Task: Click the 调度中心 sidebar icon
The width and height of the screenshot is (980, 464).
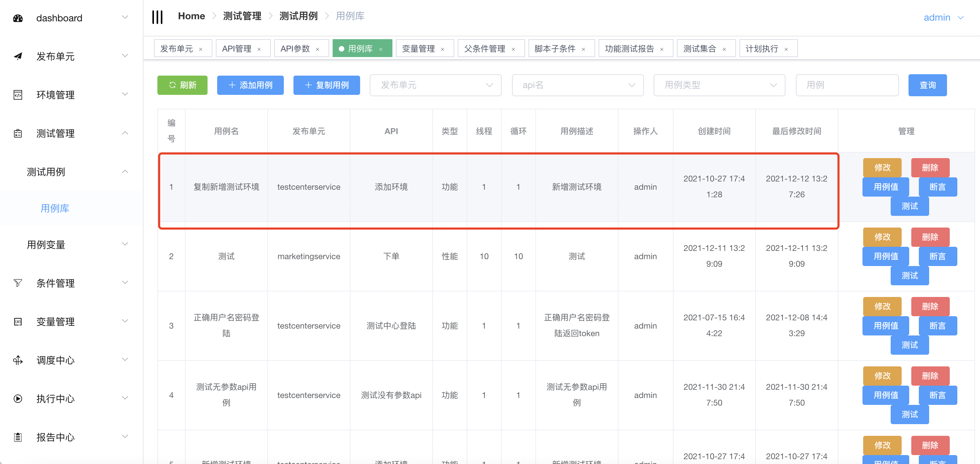Action: pos(18,360)
